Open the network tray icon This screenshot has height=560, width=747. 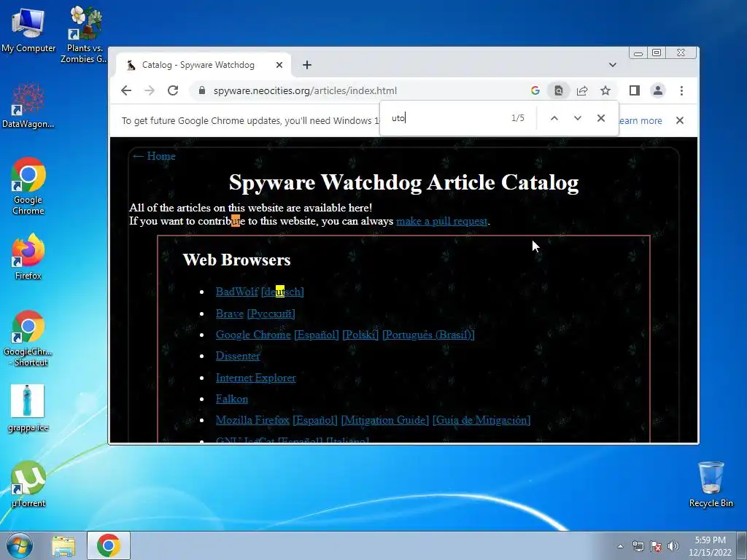click(x=638, y=546)
